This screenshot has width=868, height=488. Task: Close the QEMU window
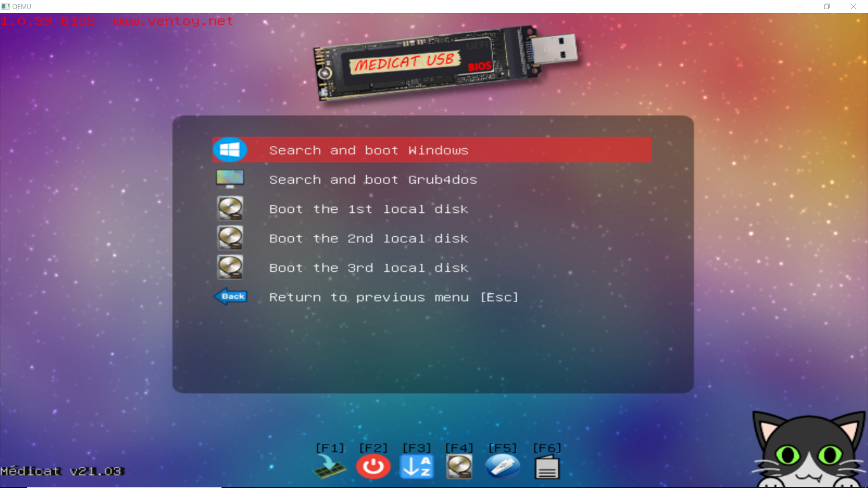(854, 6)
